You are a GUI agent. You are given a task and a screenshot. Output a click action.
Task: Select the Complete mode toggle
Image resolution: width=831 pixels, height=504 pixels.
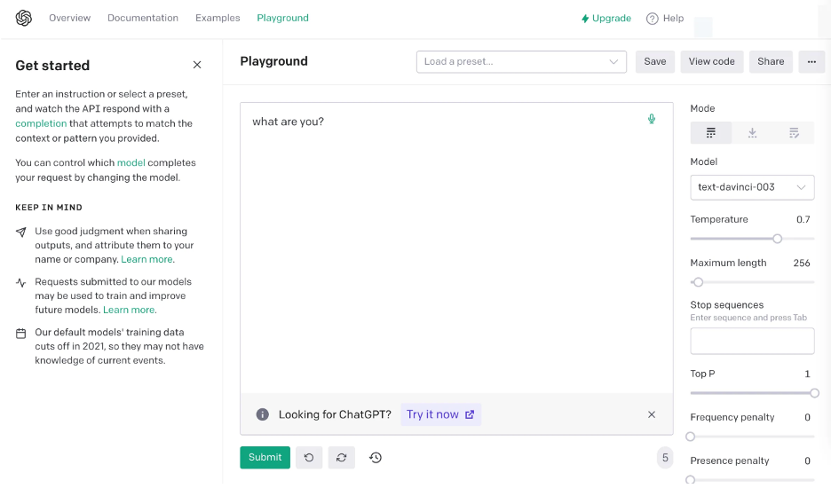click(711, 133)
